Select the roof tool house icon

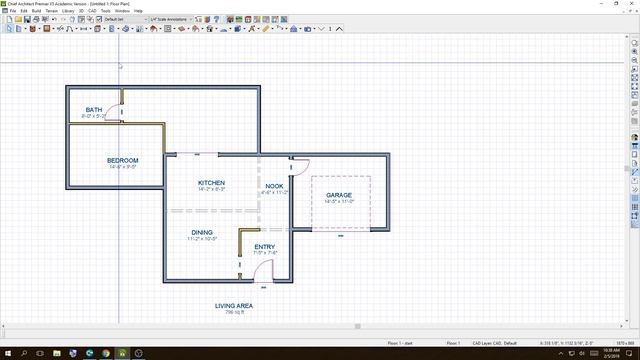[153, 29]
